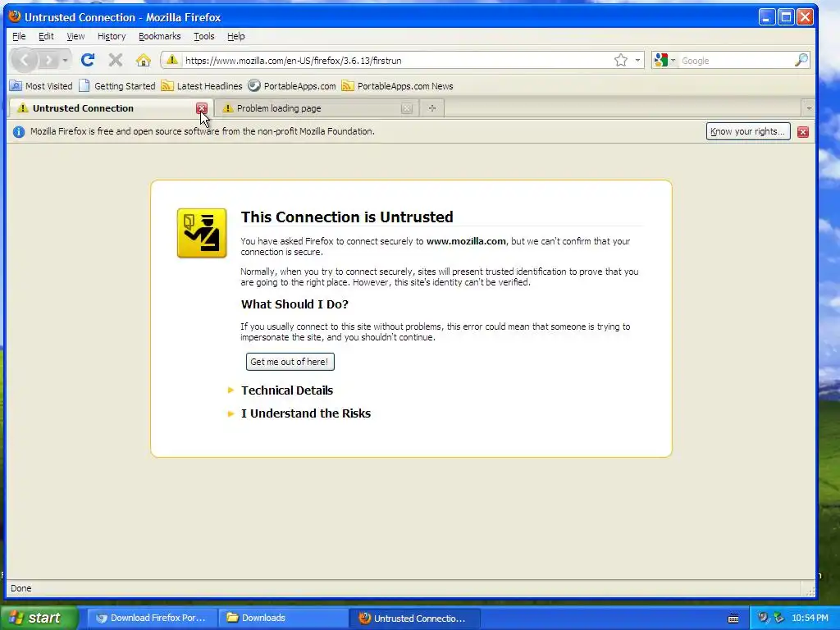Open the Google search engine selector
The width and height of the screenshot is (840, 630).
pyautogui.click(x=664, y=61)
